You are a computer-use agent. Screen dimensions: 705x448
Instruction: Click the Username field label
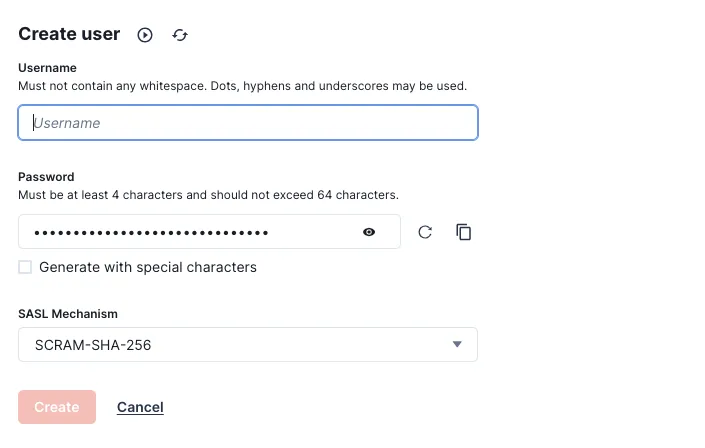(47, 68)
